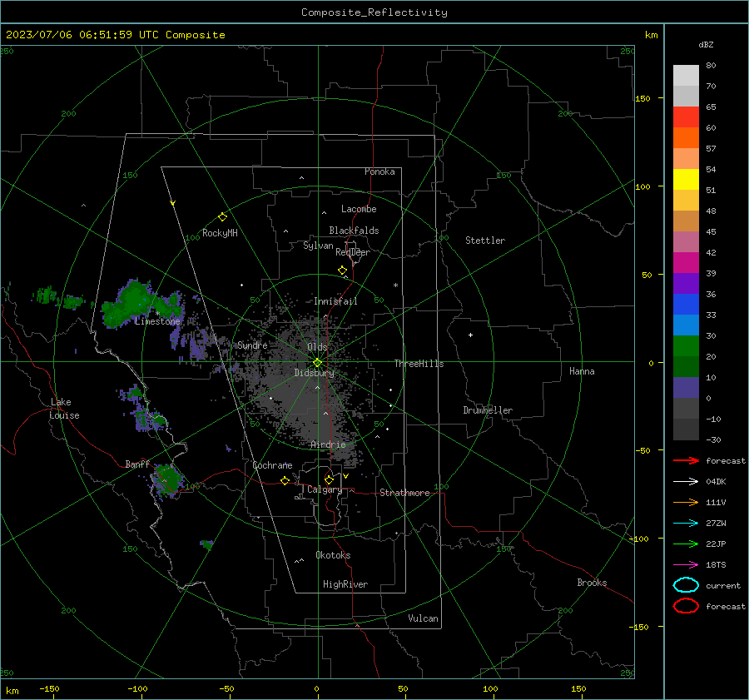
Task: Select the orange 57-60 dBZ color swatch
Action: [686, 138]
